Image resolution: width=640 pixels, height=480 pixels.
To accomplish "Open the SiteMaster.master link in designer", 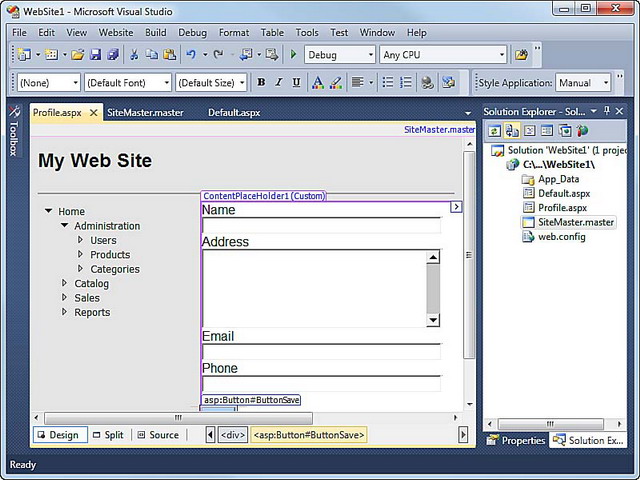I will [439, 130].
